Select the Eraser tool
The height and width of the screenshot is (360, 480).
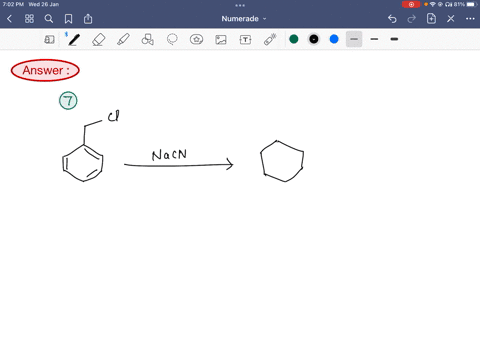pyautogui.click(x=98, y=40)
